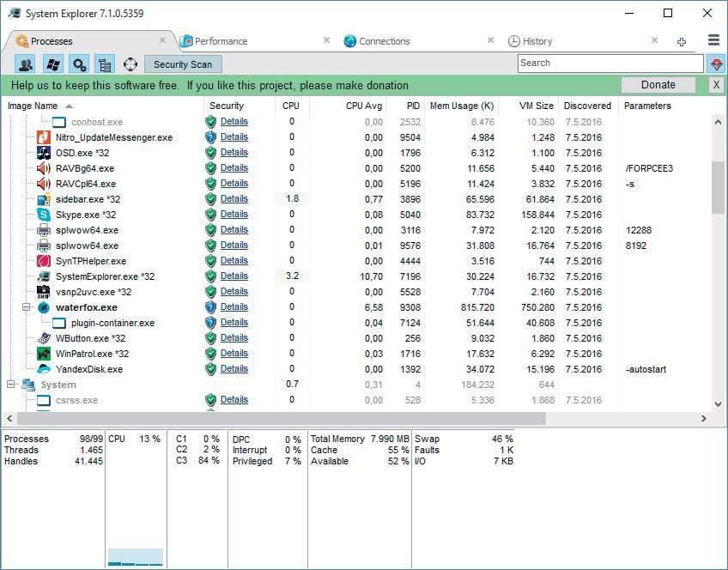Toggle Microsoft system entries icon in toolbar

point(52,64)
